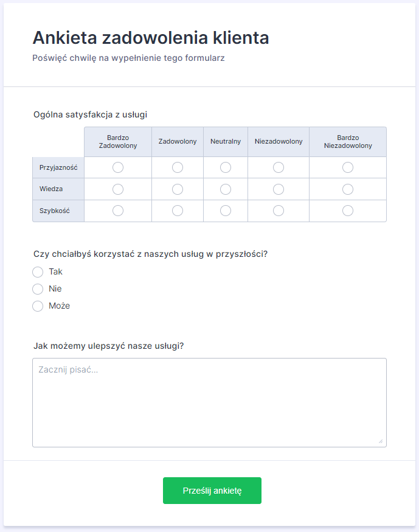Image resolution: width=419 pixels, height=532 pixels.
Task: Choose the Nie radio option
Action: (x=38, y=289)
